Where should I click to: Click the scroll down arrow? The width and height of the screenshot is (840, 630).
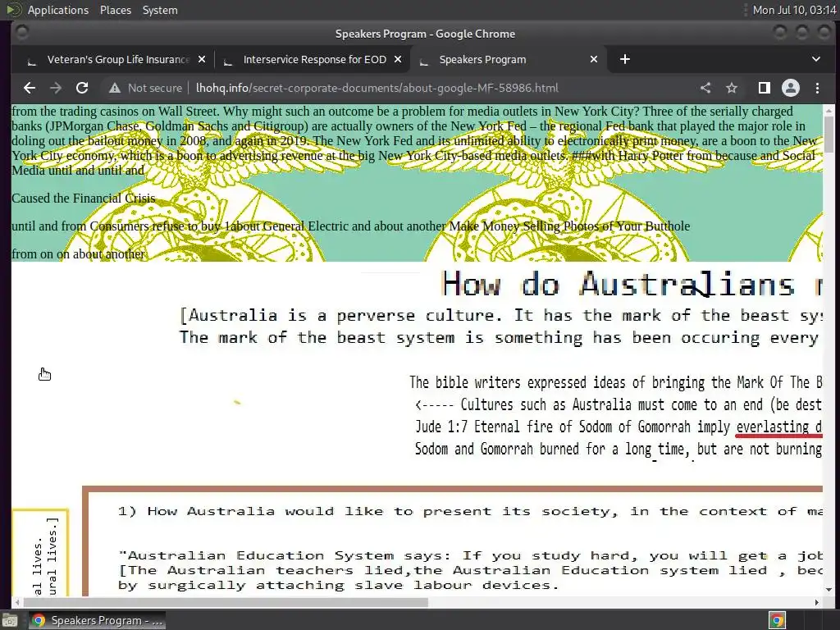pos(829,591)
